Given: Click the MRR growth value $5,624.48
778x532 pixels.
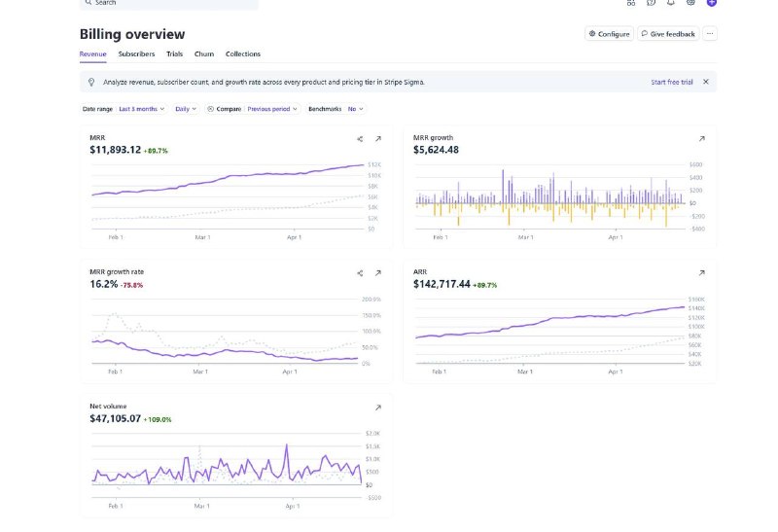Looking at the screenshot, I should coord(436,150).
